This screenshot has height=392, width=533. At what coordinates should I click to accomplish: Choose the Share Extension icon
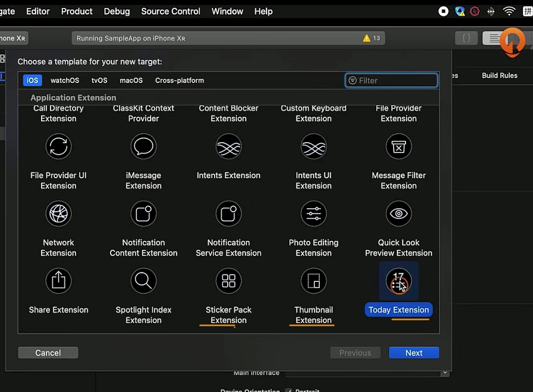tap(58, 281)
